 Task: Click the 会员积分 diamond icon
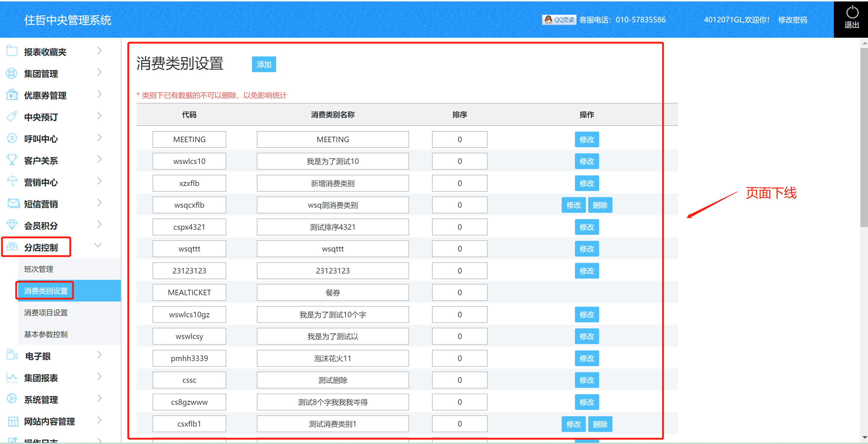12,225
